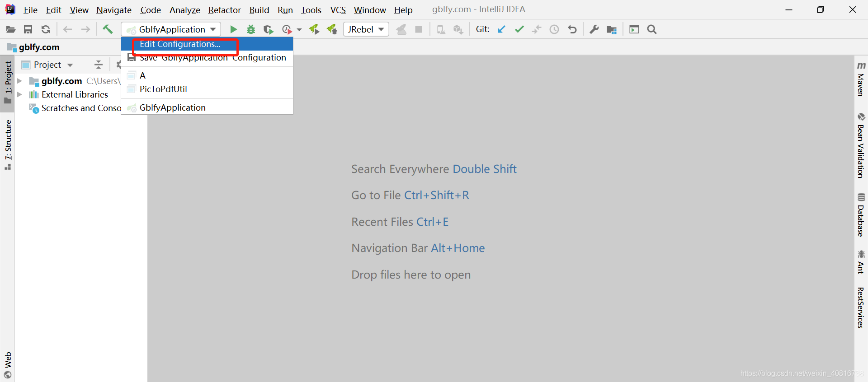
Task: Open the Run menu
Action: click(x=285, y=10)
